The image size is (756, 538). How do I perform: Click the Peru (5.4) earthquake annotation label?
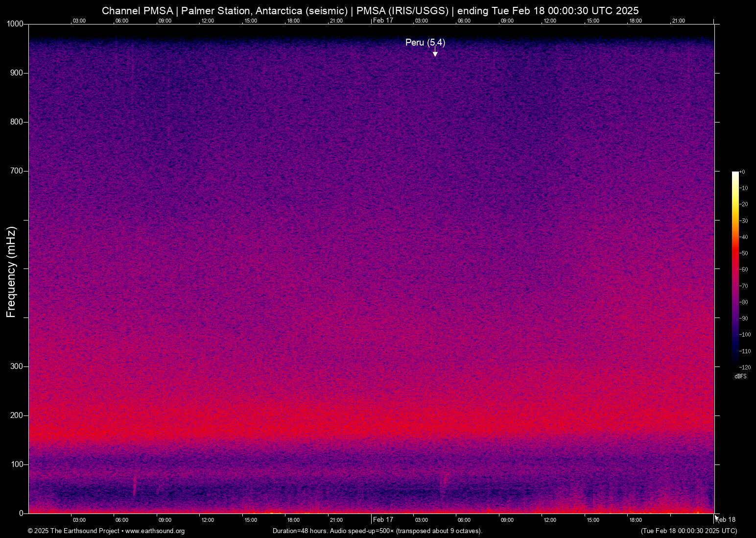click(425, 43)
